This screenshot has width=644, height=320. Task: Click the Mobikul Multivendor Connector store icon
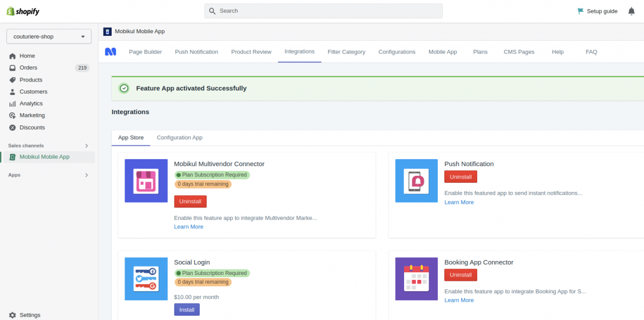147,181
